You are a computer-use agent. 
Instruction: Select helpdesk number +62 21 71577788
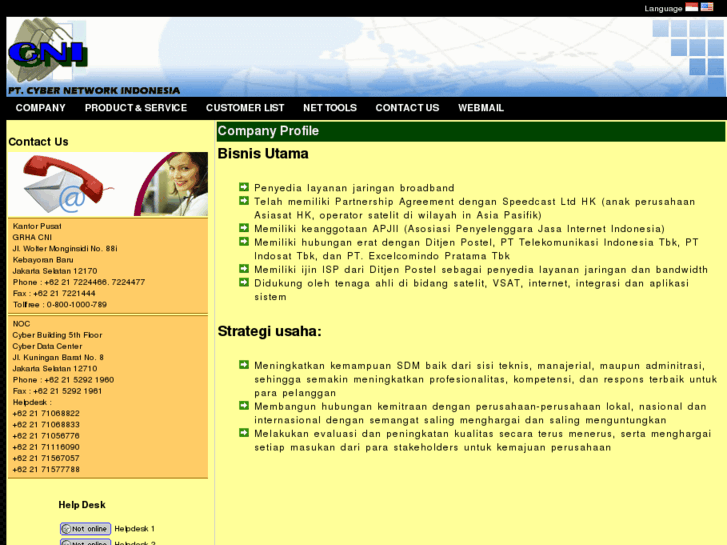pyautogui.click(x=46, y=469)
